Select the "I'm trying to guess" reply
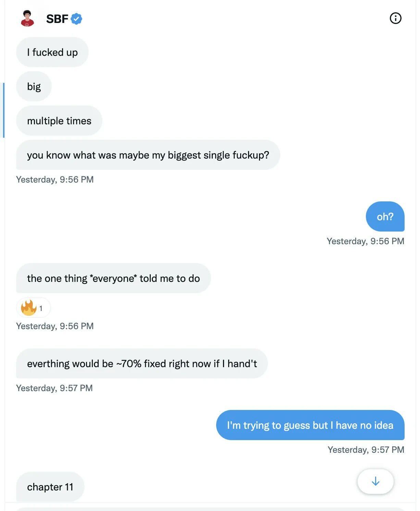The width and height of the screenshot is (420, 511). [x=310, y=425]
